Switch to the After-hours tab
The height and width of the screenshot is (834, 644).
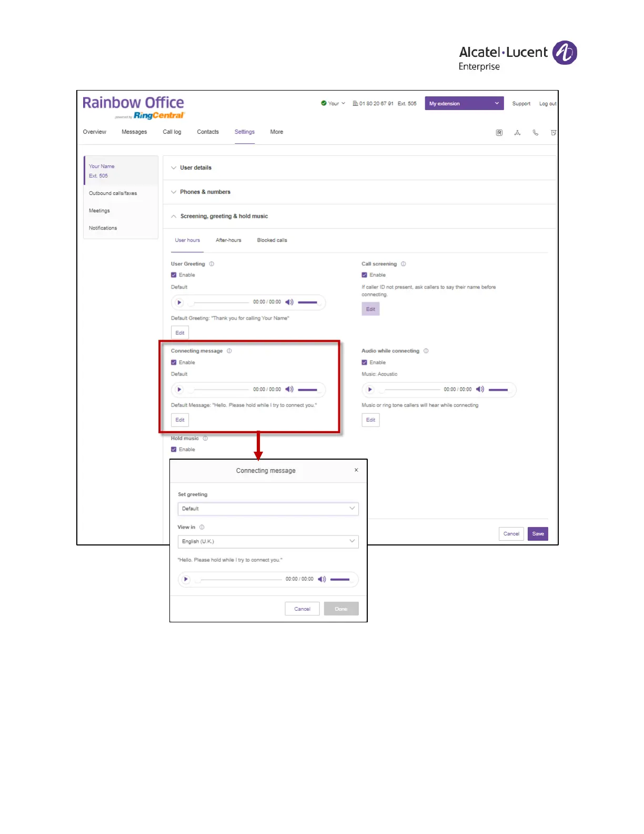click(228, 240)
